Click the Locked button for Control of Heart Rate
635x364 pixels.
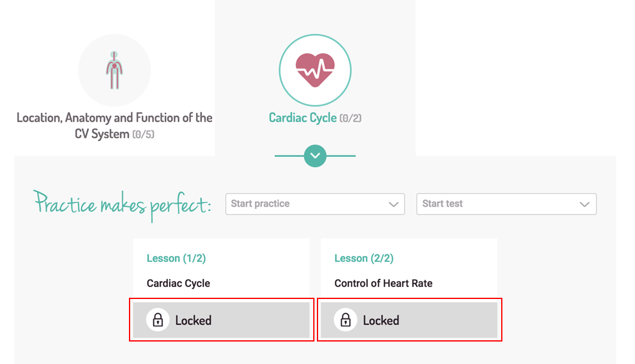pos(409,320)
